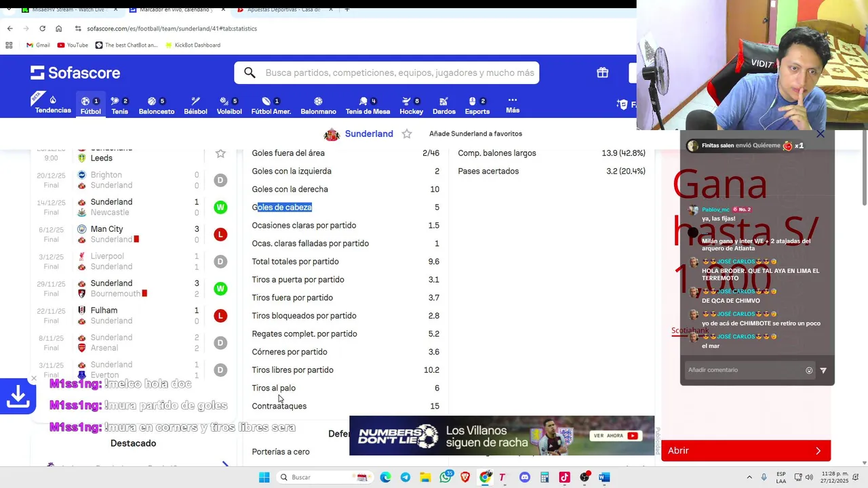
Task: Select the Baloncesto sport tab
Action: click(x=157, y=105)
